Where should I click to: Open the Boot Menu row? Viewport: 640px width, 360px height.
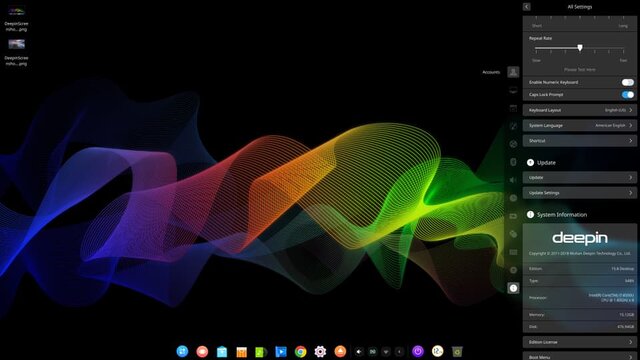tap(580, 356)
